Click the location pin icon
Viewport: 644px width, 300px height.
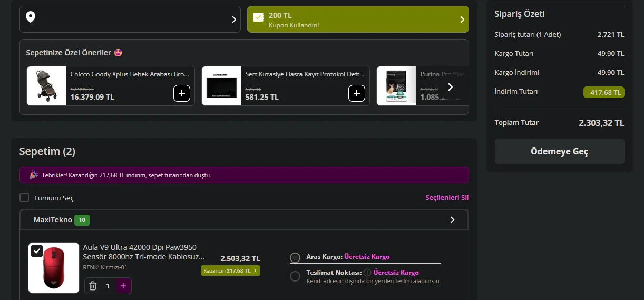31,17
